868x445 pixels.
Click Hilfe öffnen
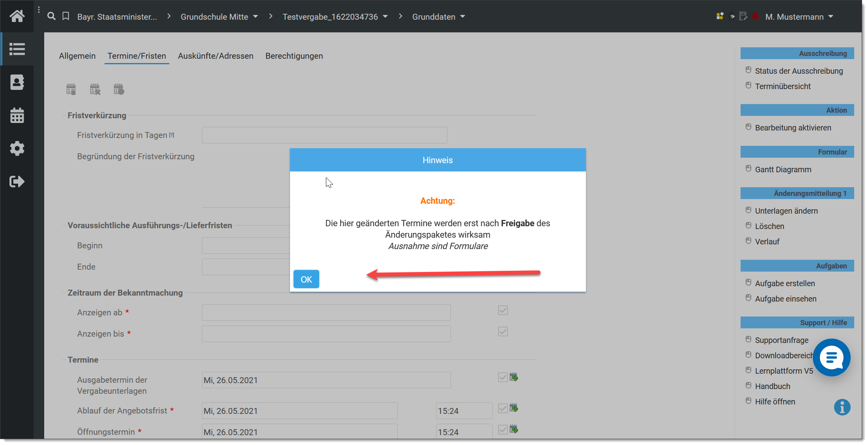[x=775, y=402]
